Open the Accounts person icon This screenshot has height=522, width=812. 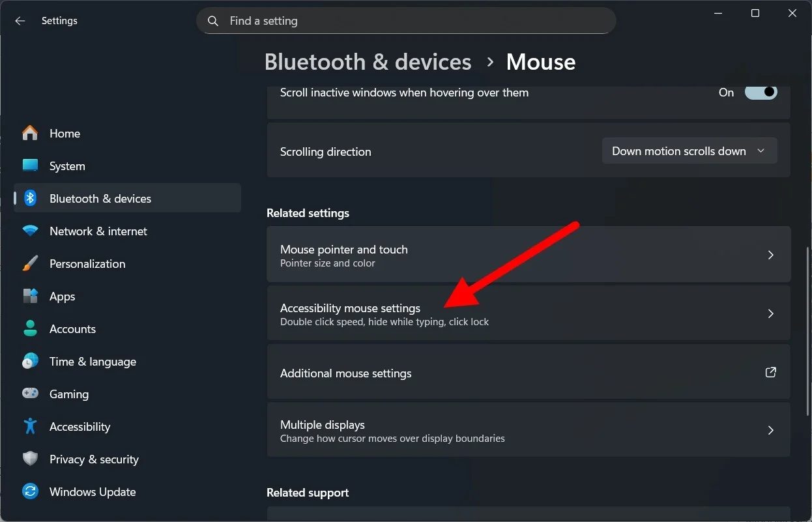point(30,328)
